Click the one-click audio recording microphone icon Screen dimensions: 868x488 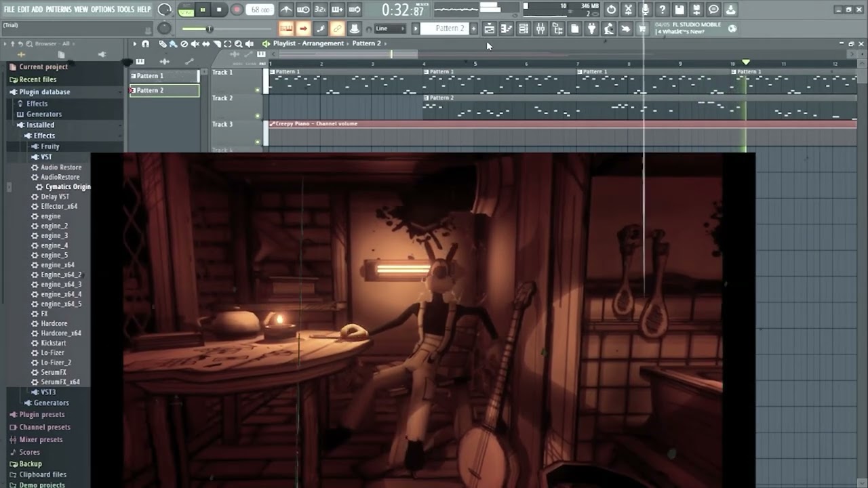[646, 9]
